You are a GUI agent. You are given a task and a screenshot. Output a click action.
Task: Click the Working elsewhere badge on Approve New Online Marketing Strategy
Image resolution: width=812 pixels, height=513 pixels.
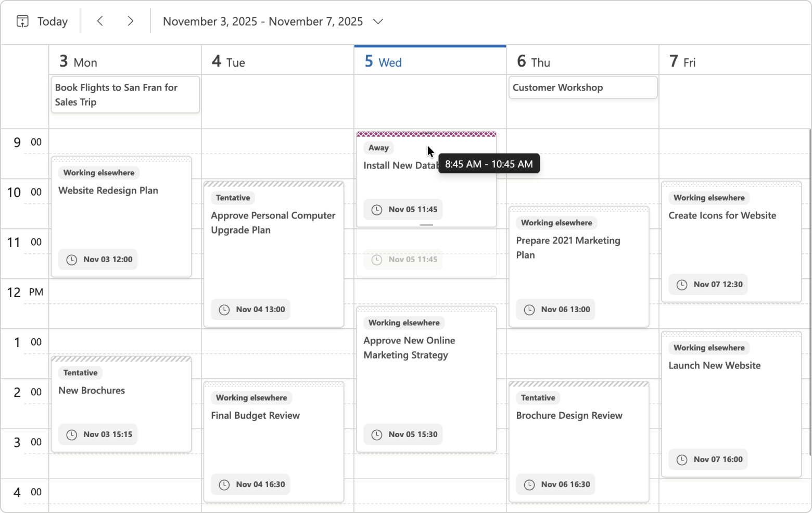pyautogui.click(x=404, y=323)
